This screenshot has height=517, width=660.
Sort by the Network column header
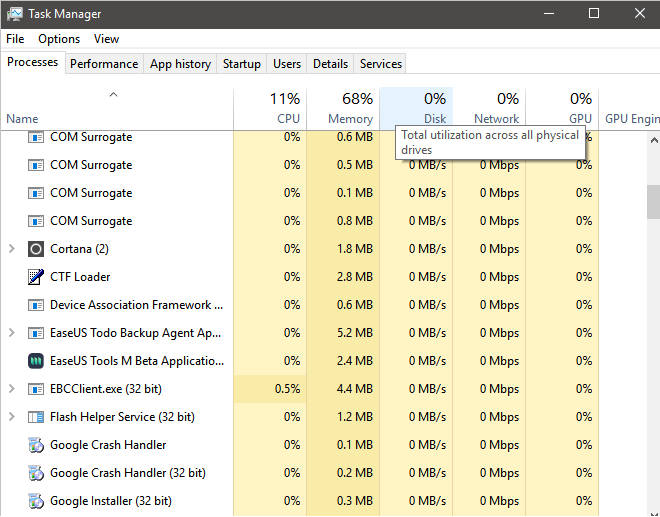489,109
